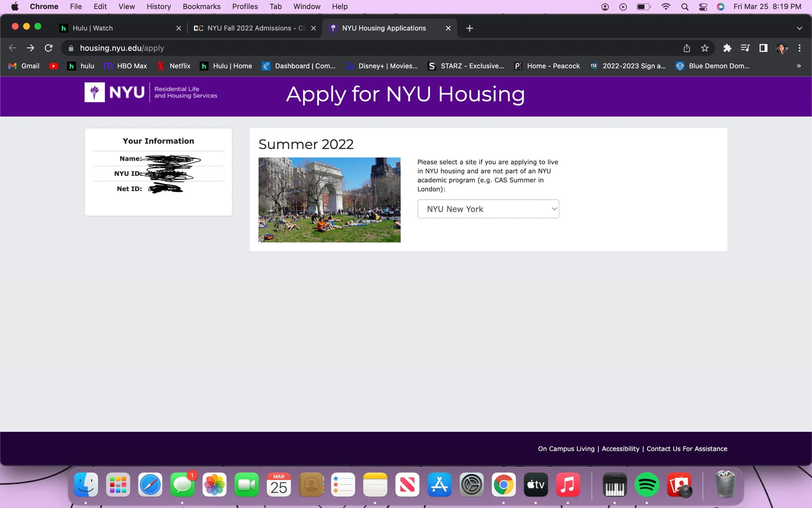
Task: Click the Chrome extensions puzzle icon
Action: pyautogui.click(x=727, y=48)
